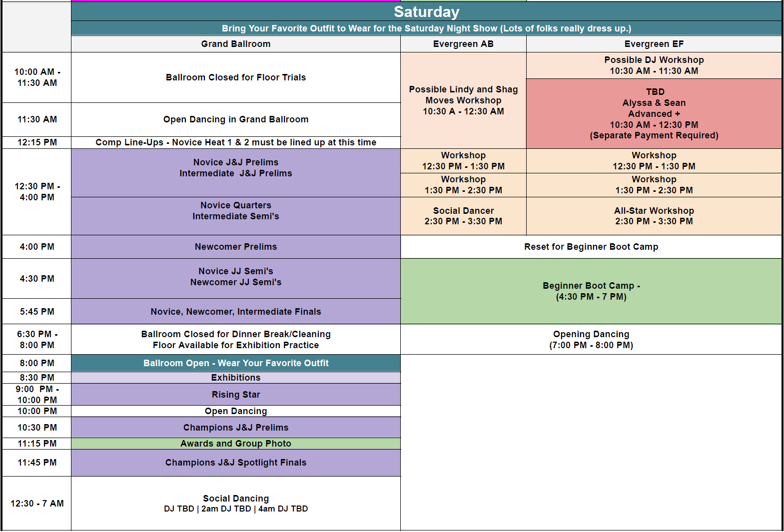Viewport: 784px width, 532px height.
Task: Select Ballroom Closed for Floor Trials cell
Action: pos(236,77)
